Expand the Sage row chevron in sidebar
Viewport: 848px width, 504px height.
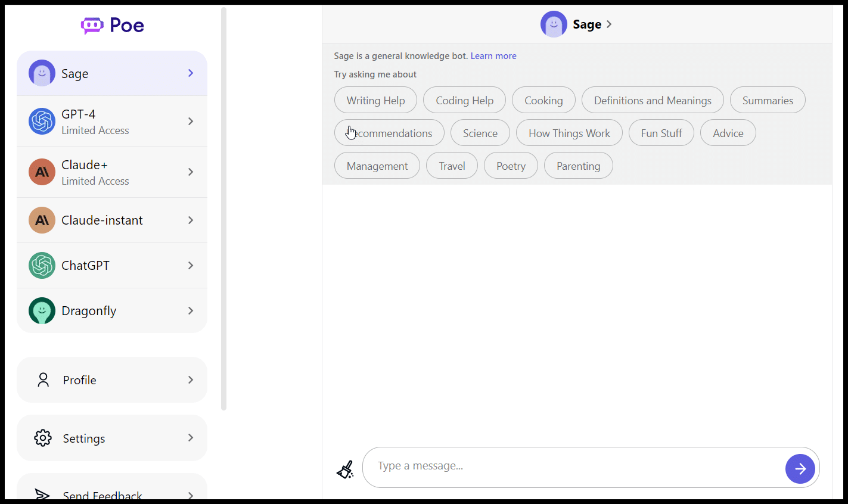click(191, 73)
